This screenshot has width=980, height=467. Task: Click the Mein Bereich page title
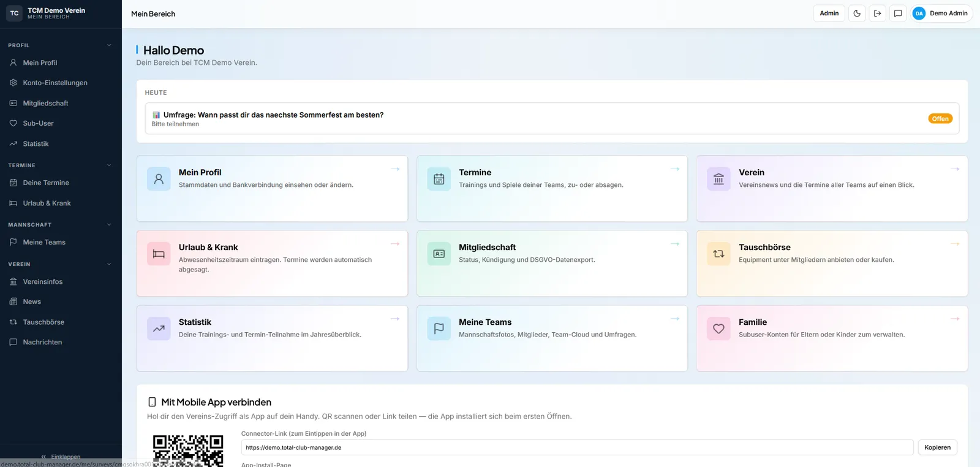(x=153, y=13)
